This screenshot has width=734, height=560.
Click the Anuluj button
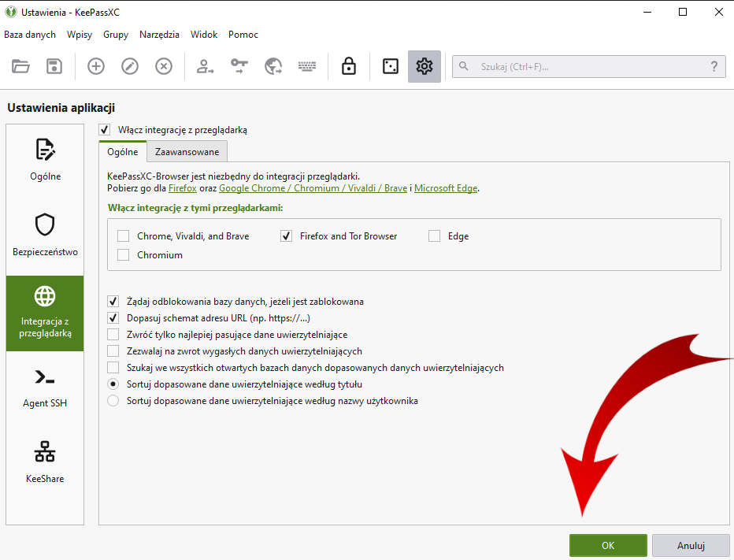point(691,546)
